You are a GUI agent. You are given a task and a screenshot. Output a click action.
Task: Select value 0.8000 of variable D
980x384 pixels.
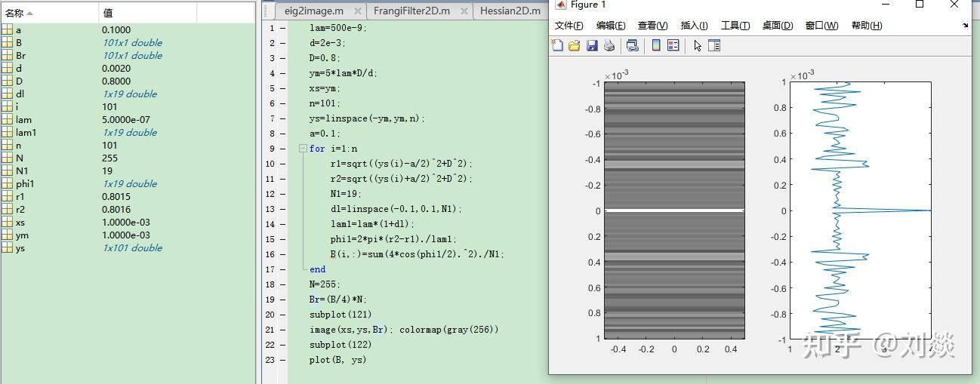point(116,81)
